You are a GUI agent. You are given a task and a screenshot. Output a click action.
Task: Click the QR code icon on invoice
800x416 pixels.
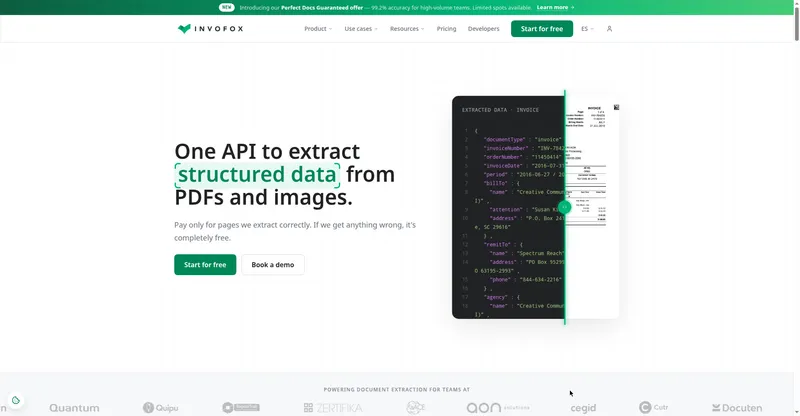616,107
